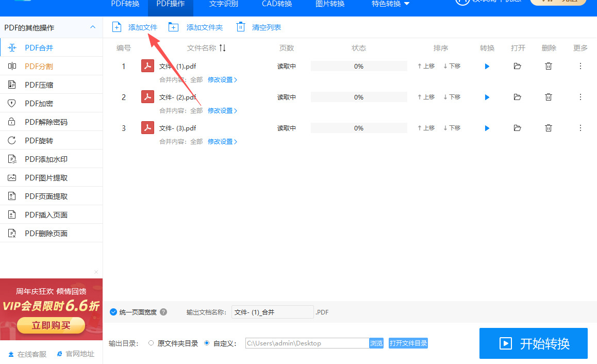
Task: Toggle 统一页面宽度 checkbox
Action: click(113, 312)
